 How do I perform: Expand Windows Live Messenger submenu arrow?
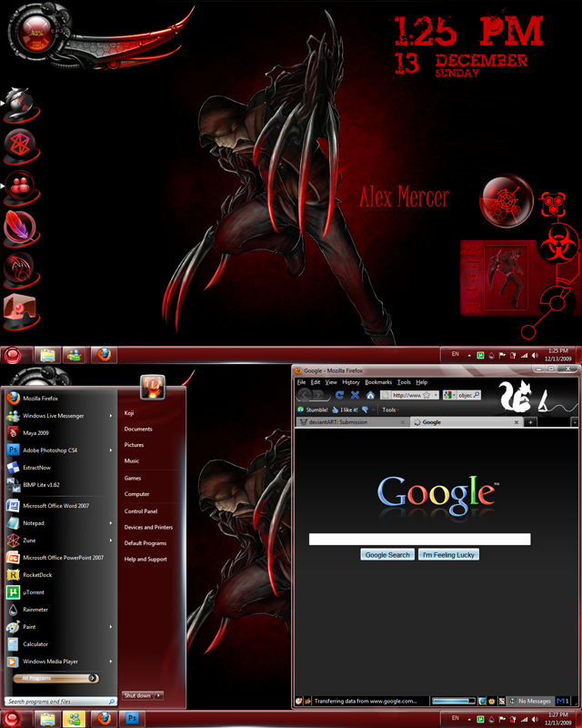[110, 416]
